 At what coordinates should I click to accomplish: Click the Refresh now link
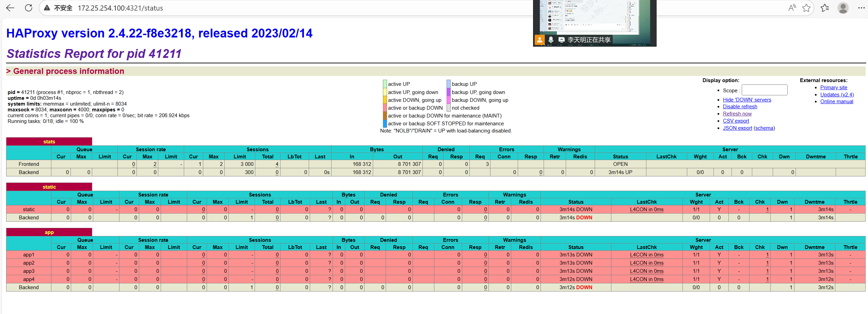[x=737, y=114]
